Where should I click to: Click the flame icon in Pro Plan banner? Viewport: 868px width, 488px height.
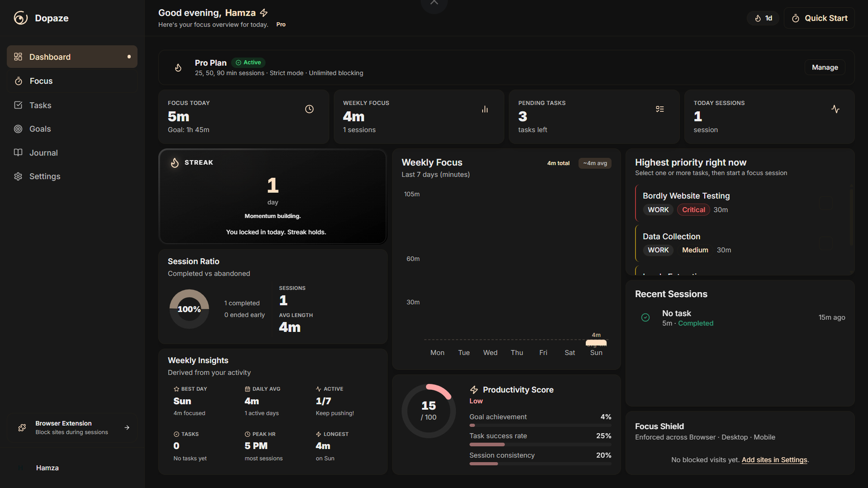(178, 68)
